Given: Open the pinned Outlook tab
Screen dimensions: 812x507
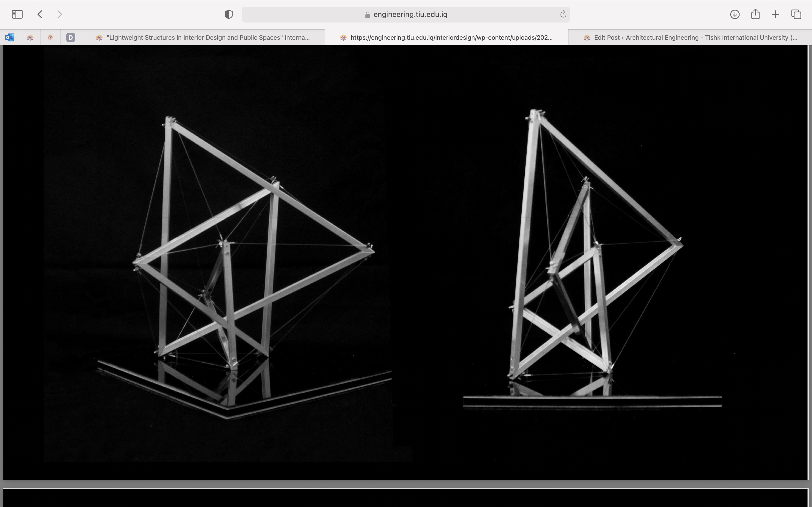Looking at the screenshot, I should (x=10, y=37).
